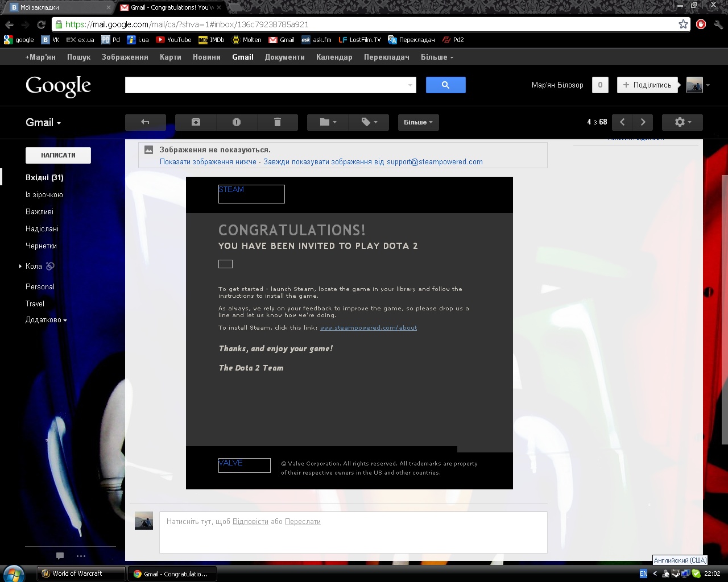728x582 pixels.
Task: Switch to the Мої закладки tab
Action: pos(60,7)
